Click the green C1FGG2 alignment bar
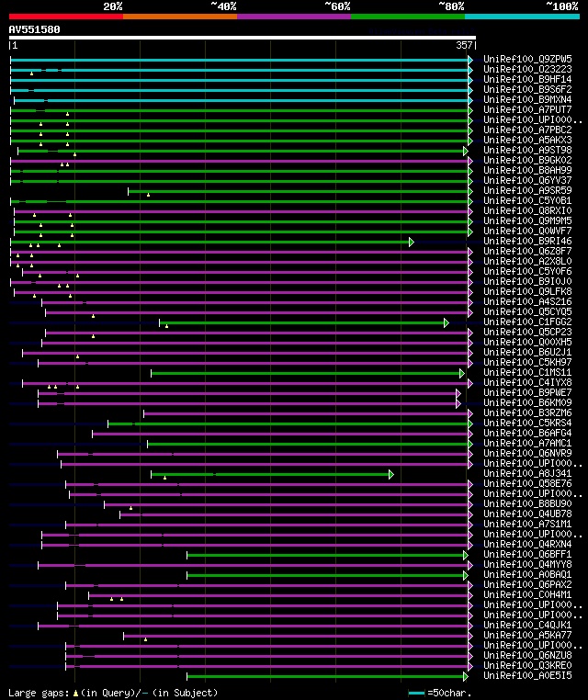This screenshot has height=700, width=588. (x=302, y=322)
